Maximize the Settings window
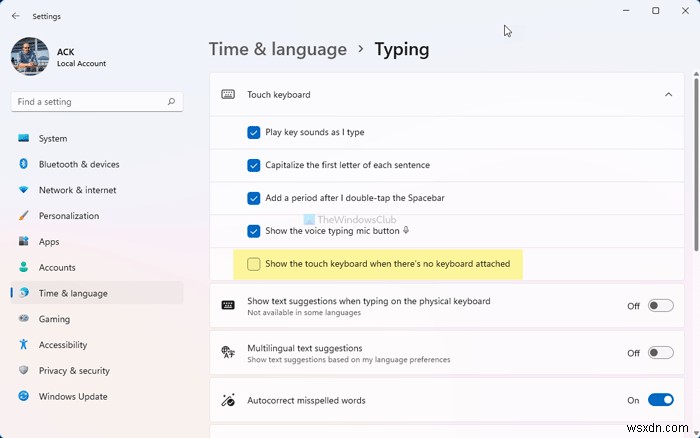700x438 pixels. click(656, 11)
